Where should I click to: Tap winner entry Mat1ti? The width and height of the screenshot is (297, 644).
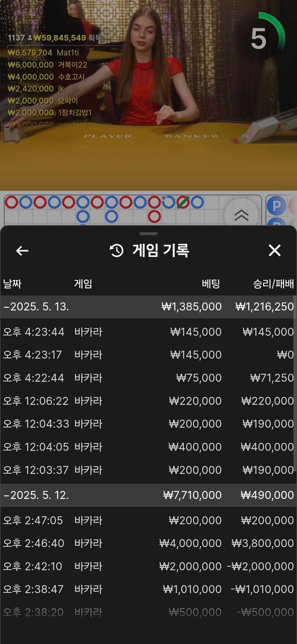point(43,53)
